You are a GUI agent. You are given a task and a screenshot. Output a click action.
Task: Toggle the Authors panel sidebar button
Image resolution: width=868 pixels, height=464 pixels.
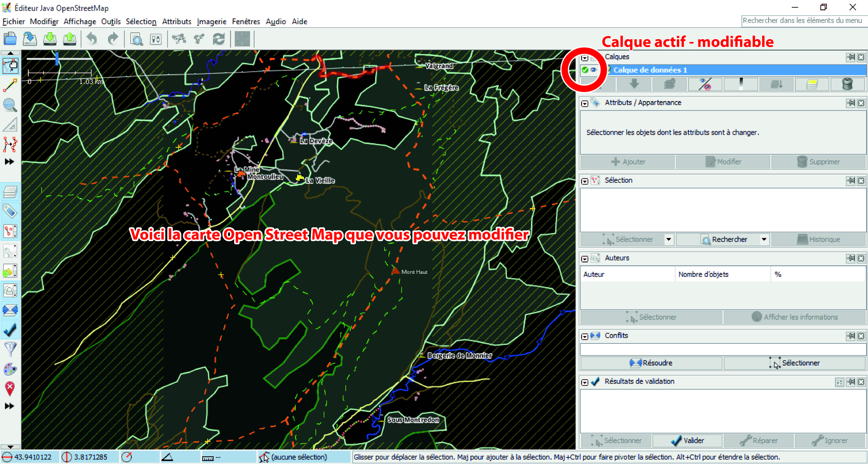pos(10,290)
